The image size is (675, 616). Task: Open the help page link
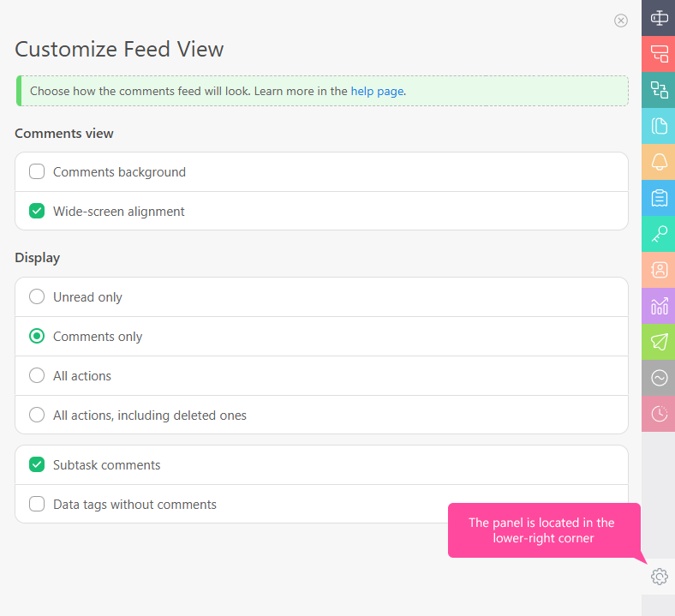click(377, 91)
